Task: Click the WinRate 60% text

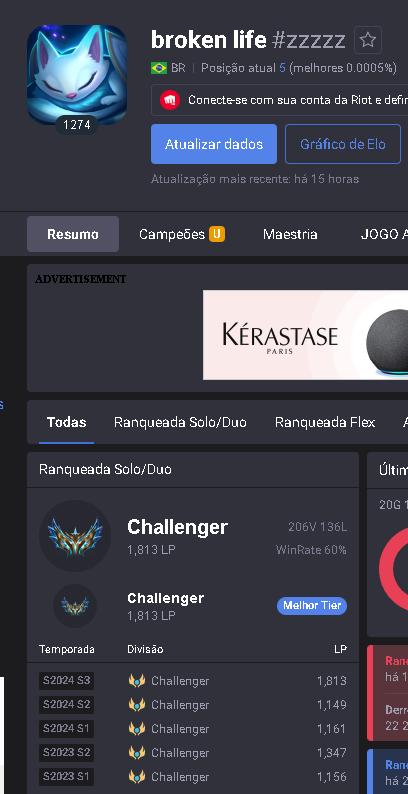Action: pos(311,549)
